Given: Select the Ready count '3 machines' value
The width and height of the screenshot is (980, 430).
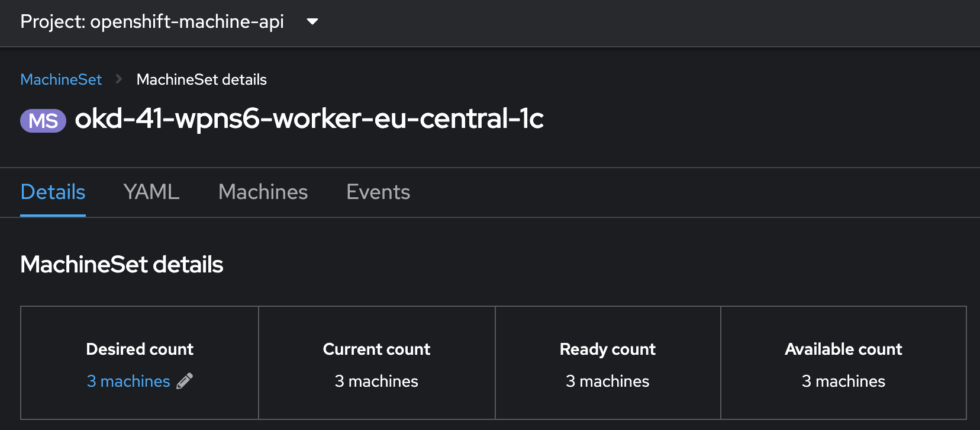Looking at the screenshot, I should tap(608, 381).
